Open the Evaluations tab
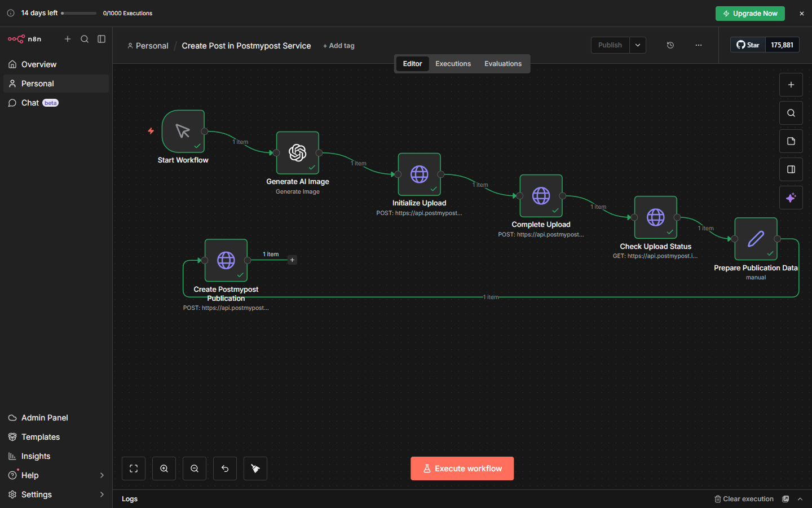The image size is (812, 508). 502,64
